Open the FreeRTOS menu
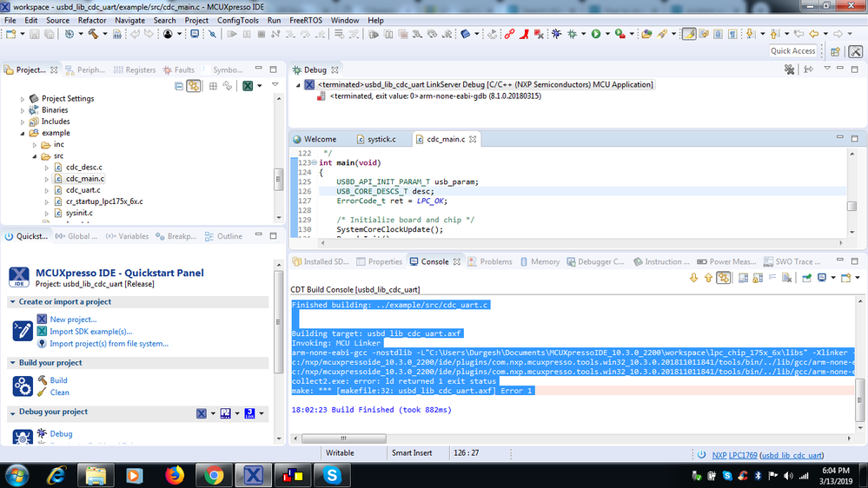The image size is (868, 488). [306, 21]
